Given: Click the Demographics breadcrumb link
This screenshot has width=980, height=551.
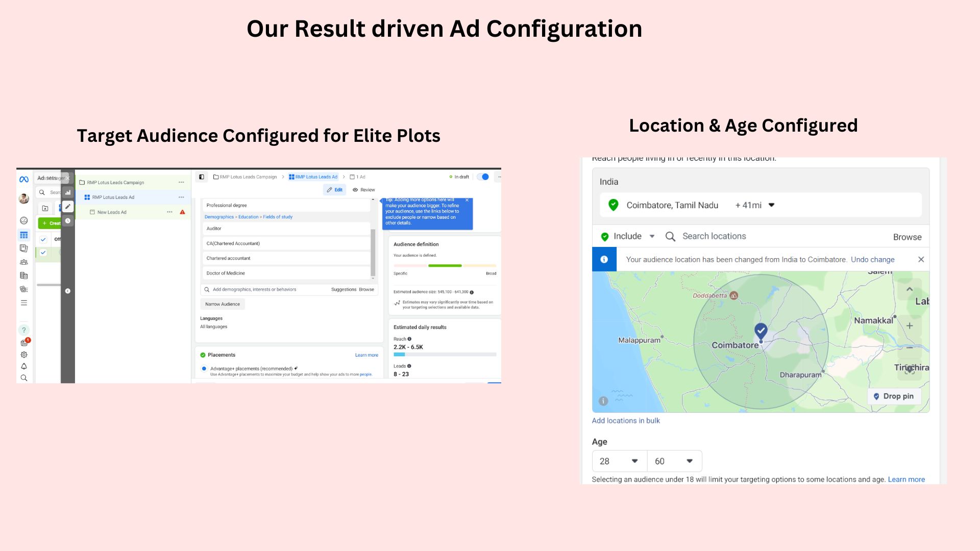Looking at the screenshot, I should coord(219,217).
